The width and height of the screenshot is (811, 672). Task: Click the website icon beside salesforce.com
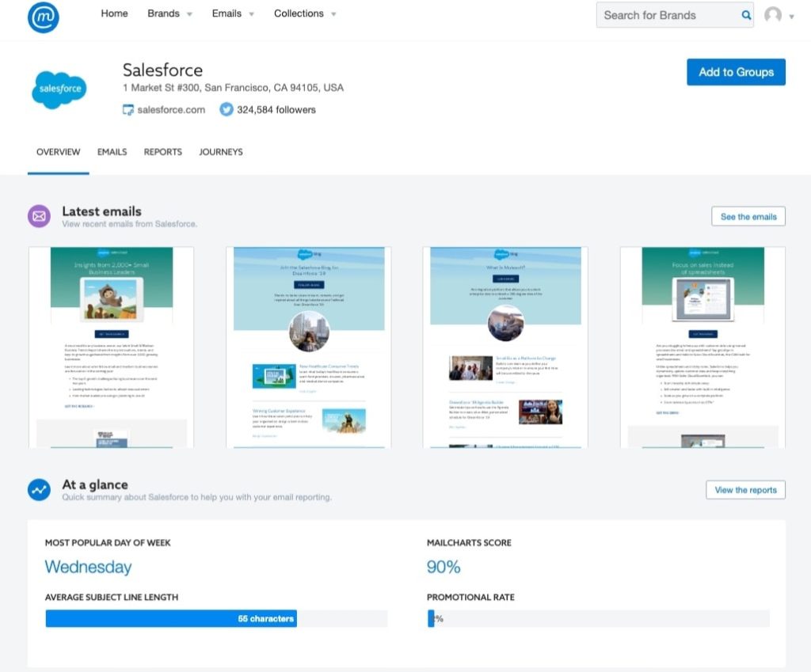[x=128, y=109]
